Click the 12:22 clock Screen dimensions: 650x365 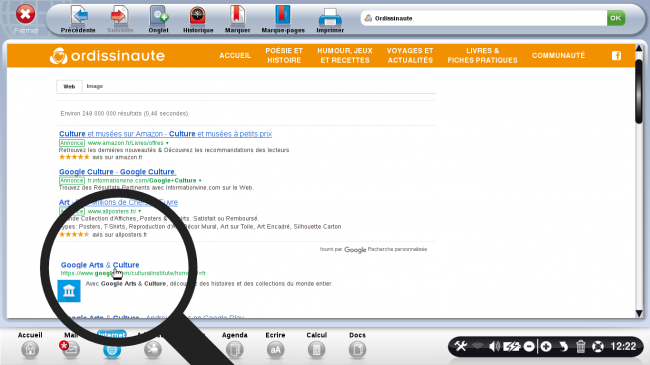623,346
